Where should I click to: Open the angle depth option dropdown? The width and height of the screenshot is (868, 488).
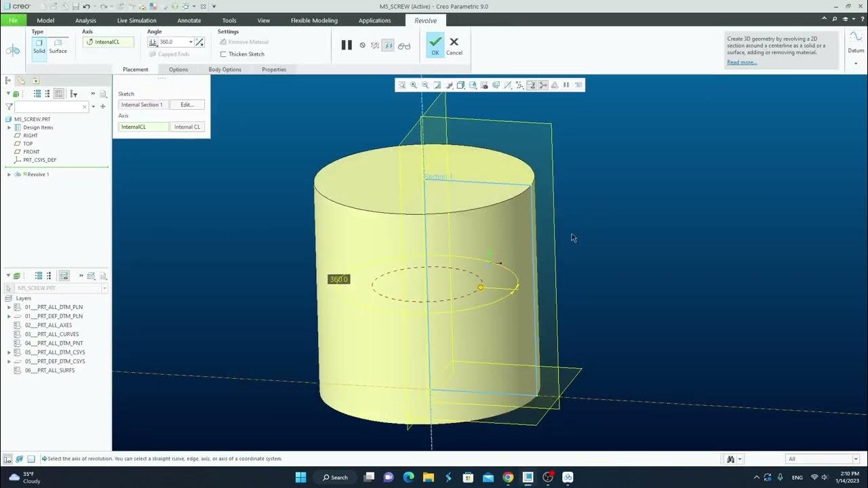[x=153, y=42]
